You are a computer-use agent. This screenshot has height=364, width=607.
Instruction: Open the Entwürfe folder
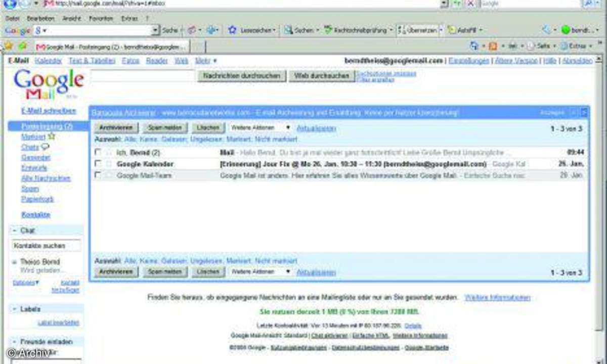tap(34, 168)
